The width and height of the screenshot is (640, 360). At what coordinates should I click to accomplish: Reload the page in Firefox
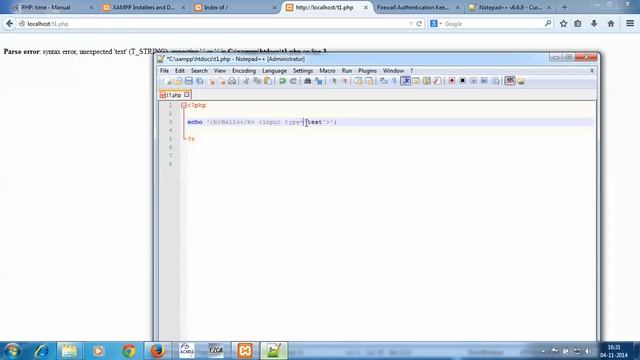pyautogui.click(x=419, y=24)
